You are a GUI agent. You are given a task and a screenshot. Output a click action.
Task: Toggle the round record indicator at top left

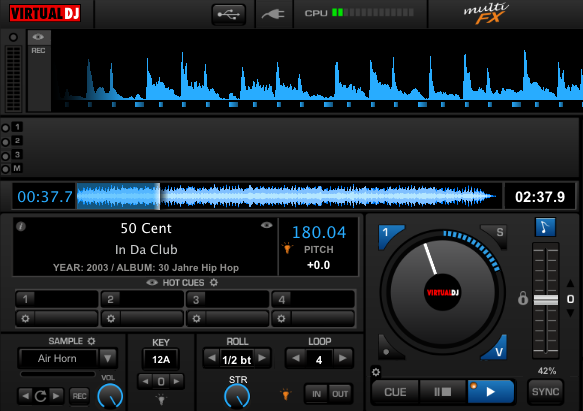click(x=13, y=37)
